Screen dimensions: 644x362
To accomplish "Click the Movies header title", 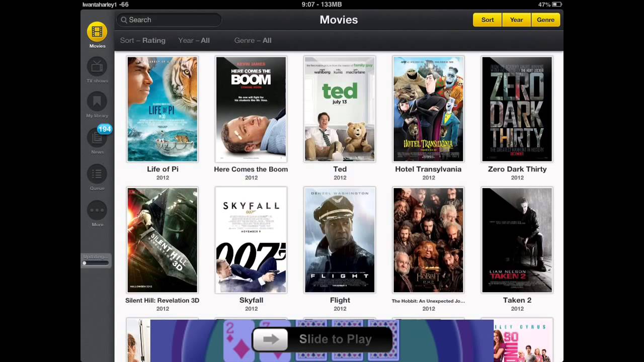I will tap(339, 20).
